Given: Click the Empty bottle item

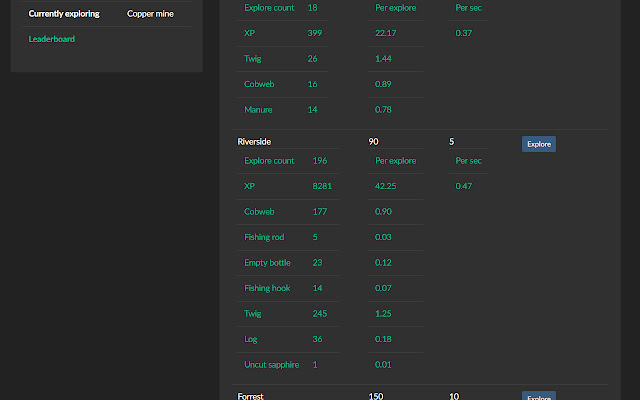Looking at the screenshot, I should click(268, 263).
